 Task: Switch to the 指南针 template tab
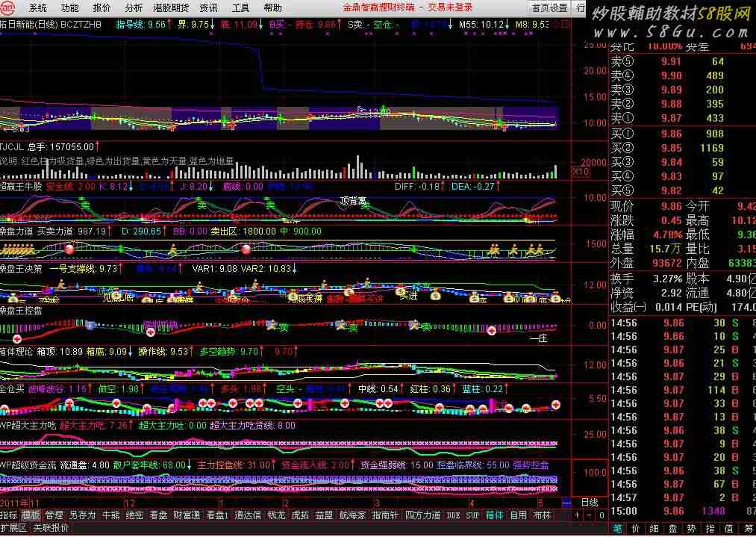[385, 515]
